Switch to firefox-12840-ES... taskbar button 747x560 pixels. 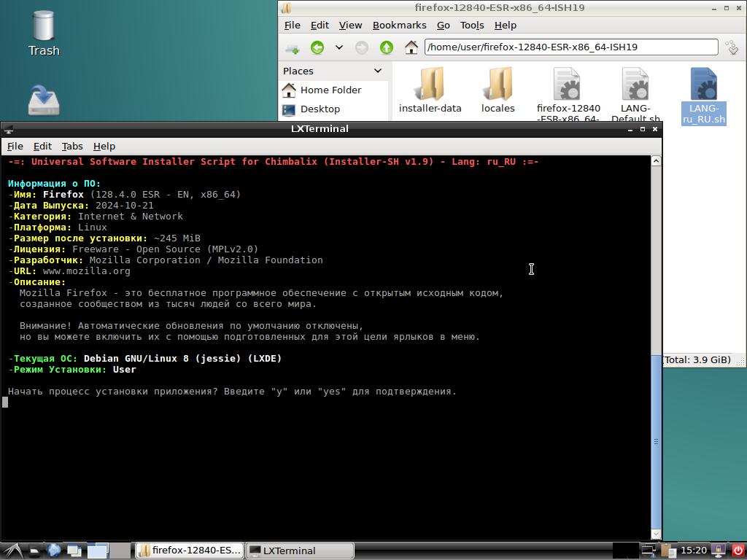coord(190,551)
